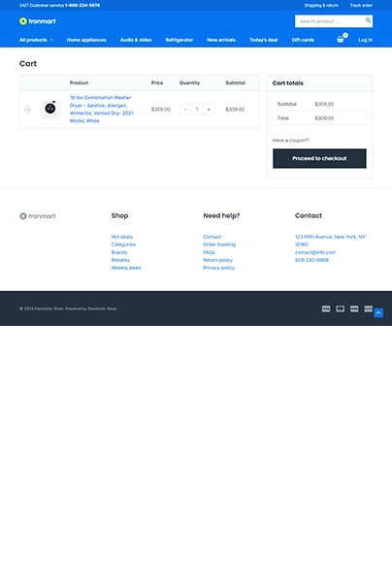Click the Visa payment icon in footer

[326, 308]
